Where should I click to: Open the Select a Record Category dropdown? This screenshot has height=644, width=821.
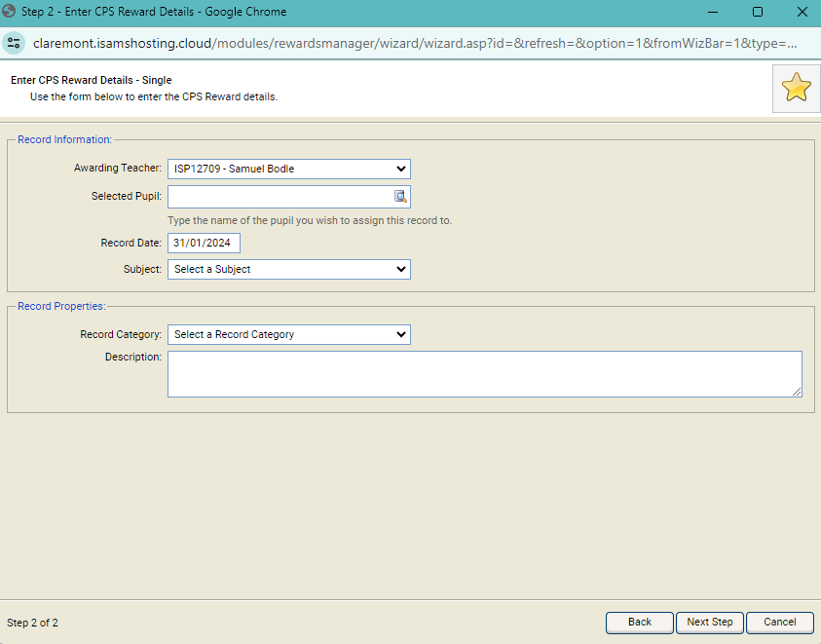pyautogui.click(x=289, y=334)
